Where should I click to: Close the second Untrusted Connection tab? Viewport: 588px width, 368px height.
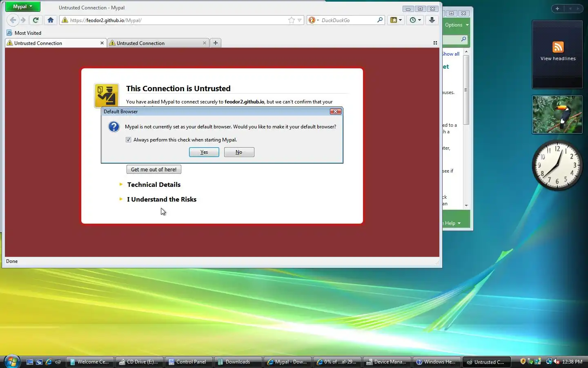pos(205,43)
